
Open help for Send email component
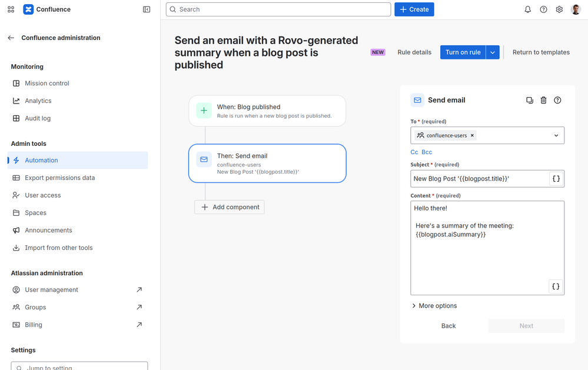click(x=557, y=100)
